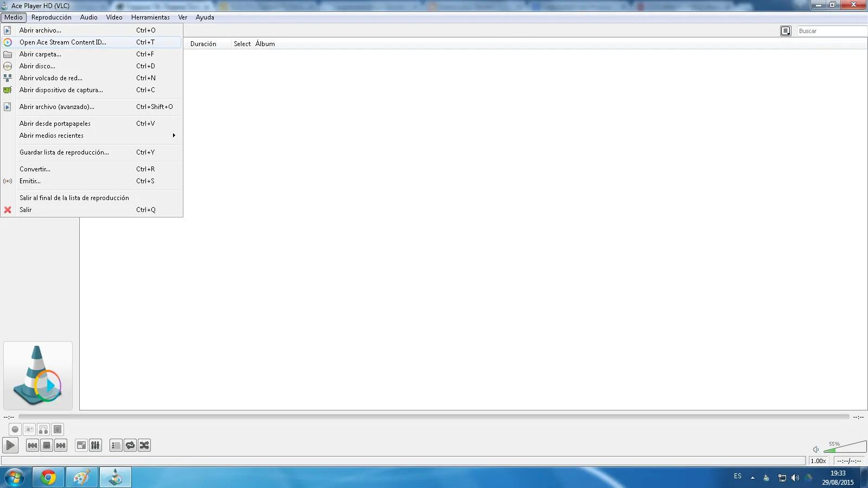
Task: Toggle the A-B loop button
Action: [x=43, y=429]
